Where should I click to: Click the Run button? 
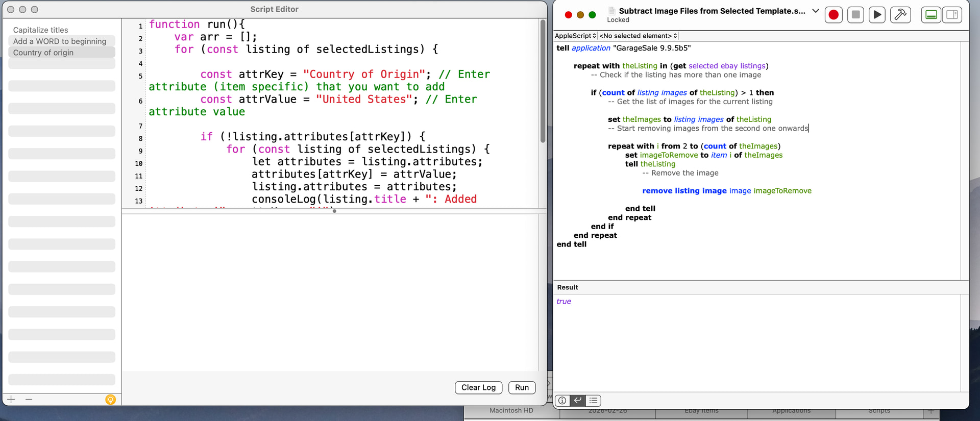click(522, 387)
